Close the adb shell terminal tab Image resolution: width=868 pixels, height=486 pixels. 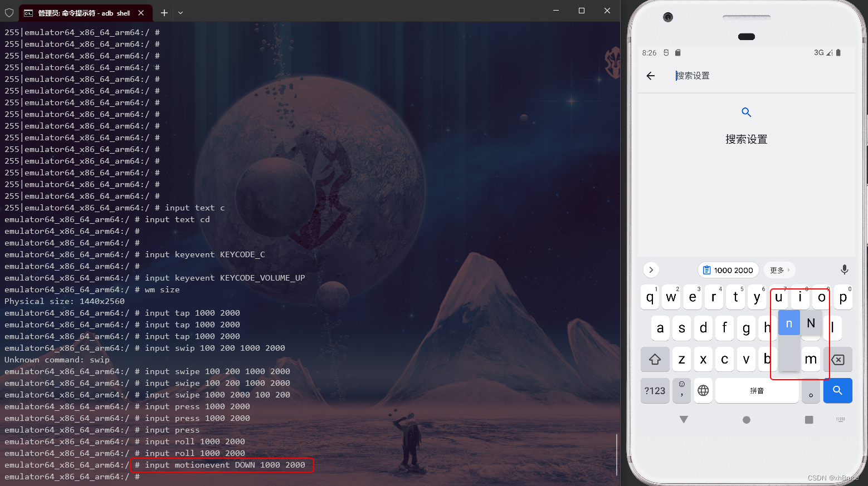click(141, 13)
